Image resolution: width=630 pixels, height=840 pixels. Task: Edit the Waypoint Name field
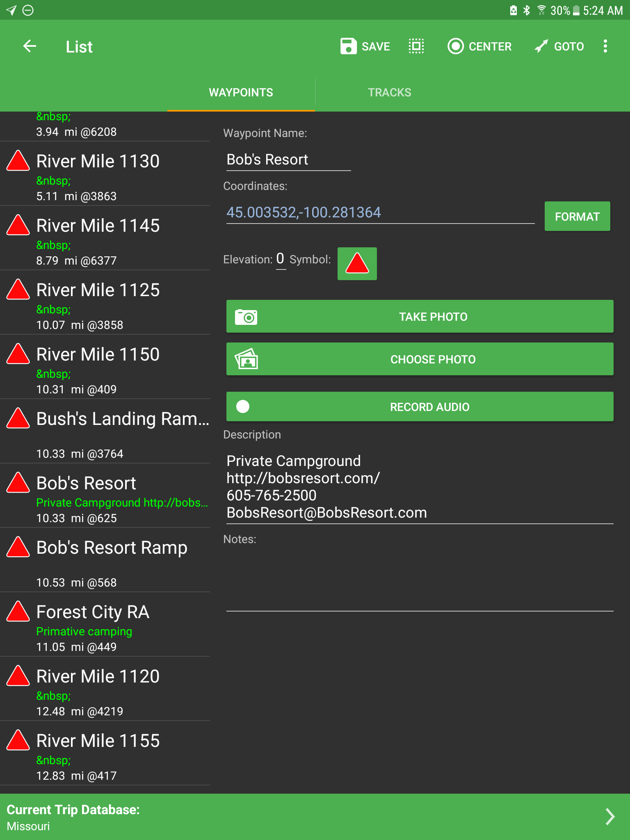click(x=288, y=160)
